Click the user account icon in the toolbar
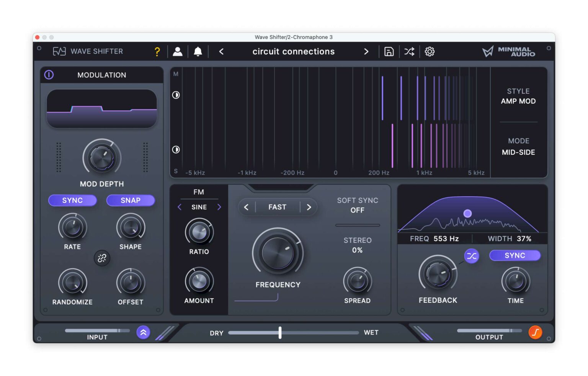 click(x=178, y=51)
